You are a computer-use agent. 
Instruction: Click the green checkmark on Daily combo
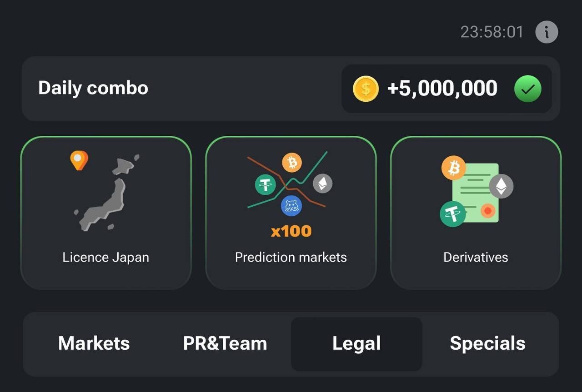[x=528, y=89]
